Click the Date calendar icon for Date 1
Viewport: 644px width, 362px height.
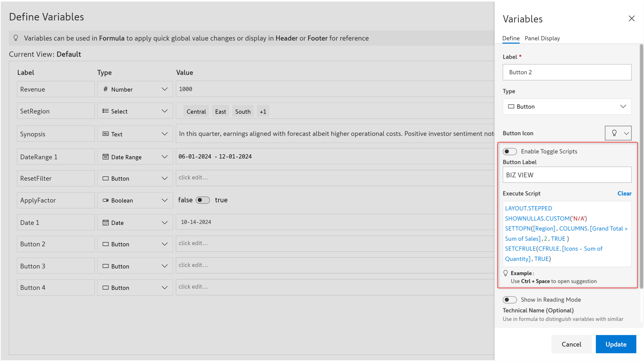(105, 223)
